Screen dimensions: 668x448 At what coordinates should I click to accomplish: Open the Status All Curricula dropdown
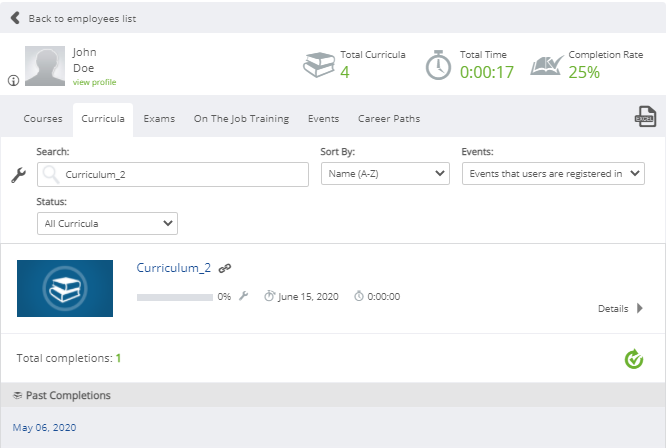pyautogui.click(x=107, y=224)
